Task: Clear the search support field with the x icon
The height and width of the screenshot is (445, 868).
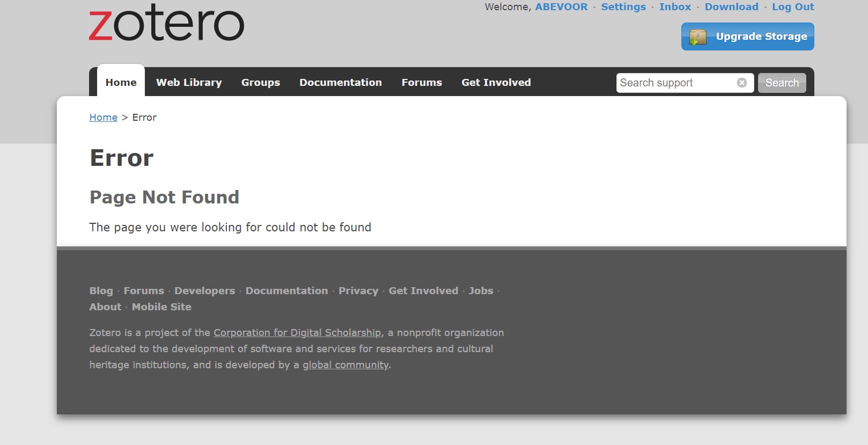Action: coord(742,83)
